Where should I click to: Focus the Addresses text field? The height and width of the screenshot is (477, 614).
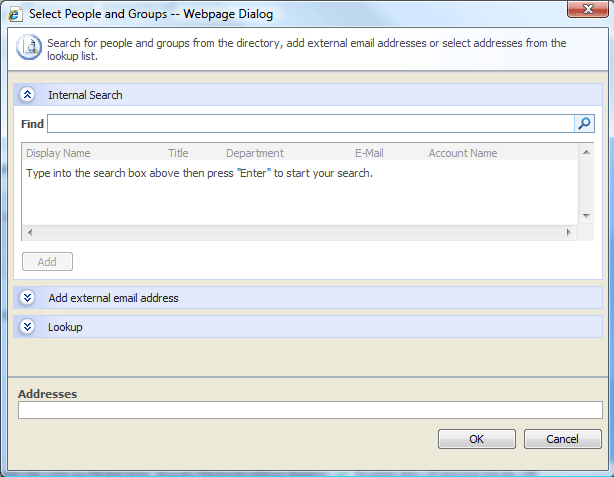310,410
